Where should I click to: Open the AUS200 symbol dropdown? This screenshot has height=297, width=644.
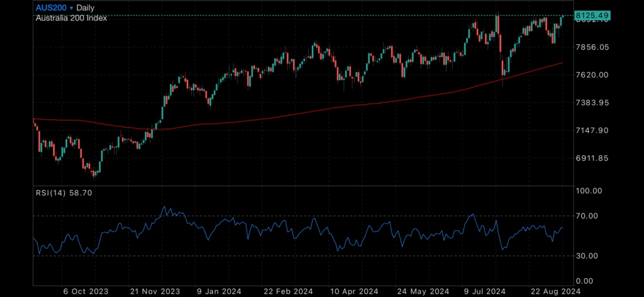[x=55, y=8]
